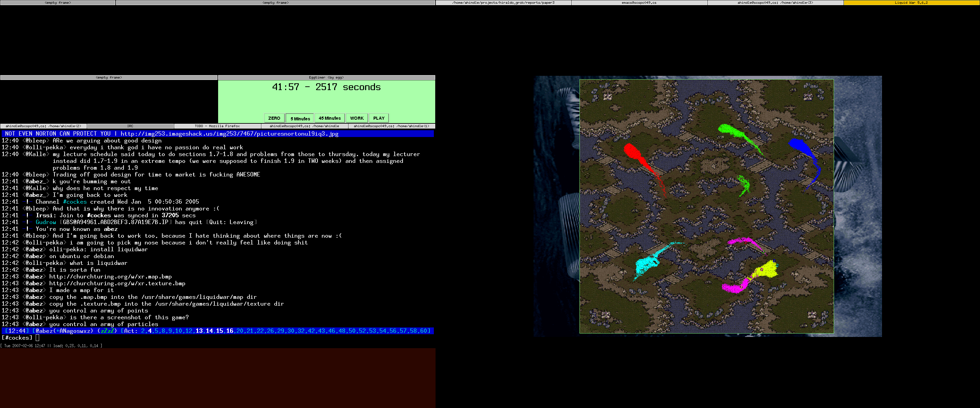Click the PLAY button in Eggtimer

379,118
